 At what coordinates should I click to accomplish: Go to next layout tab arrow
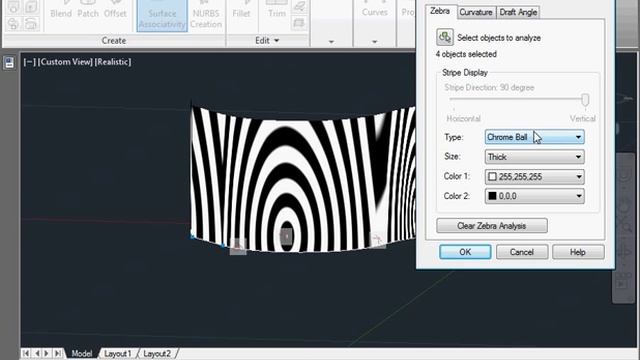(x=47, y=353)
